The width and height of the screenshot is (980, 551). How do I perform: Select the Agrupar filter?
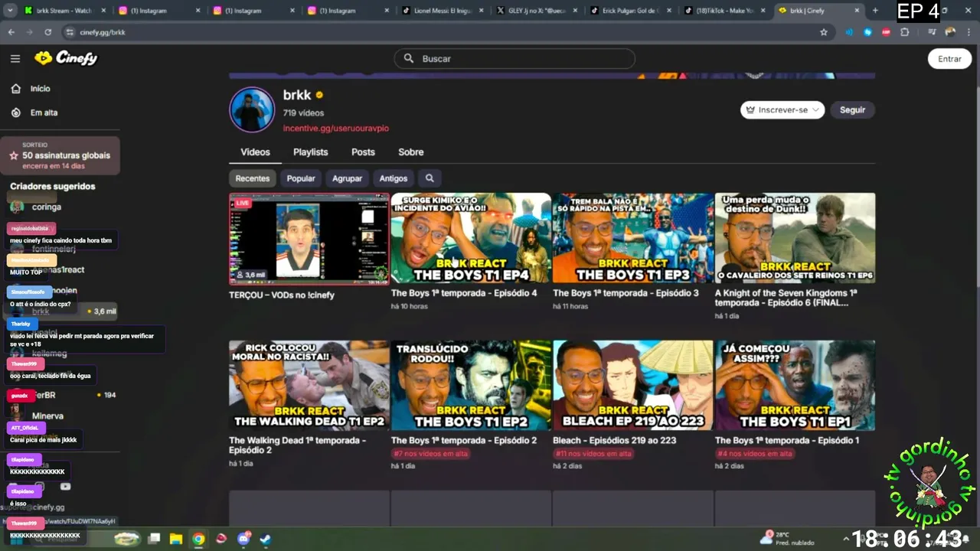point(347,178)
